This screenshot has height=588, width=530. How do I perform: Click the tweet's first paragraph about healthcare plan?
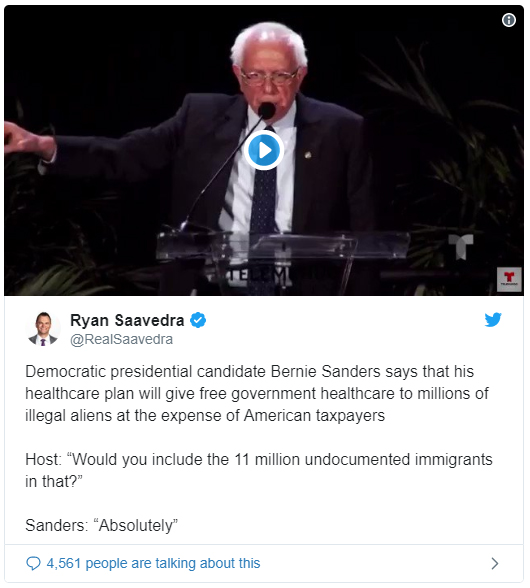pyautogui.click(x=257, y=394)
